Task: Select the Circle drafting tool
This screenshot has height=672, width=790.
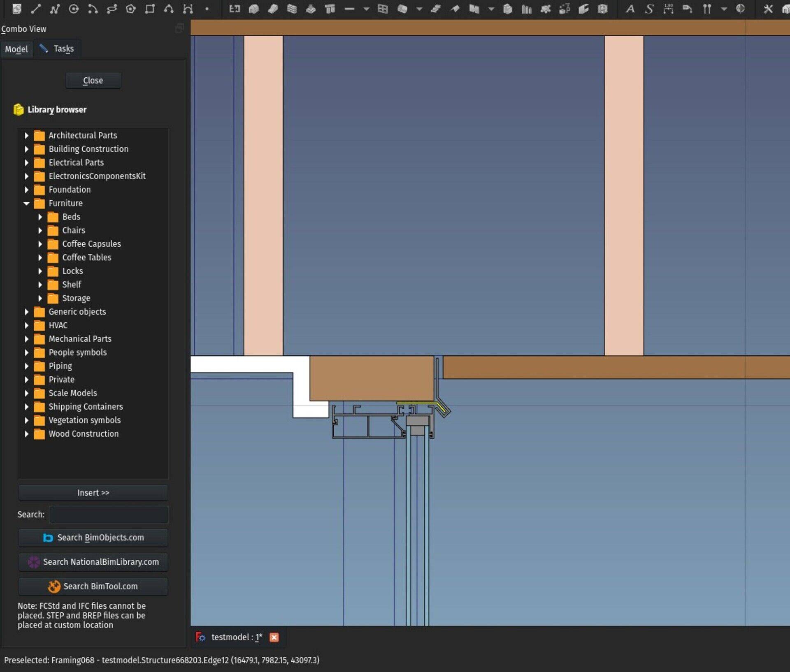Action: coord(74,9)
